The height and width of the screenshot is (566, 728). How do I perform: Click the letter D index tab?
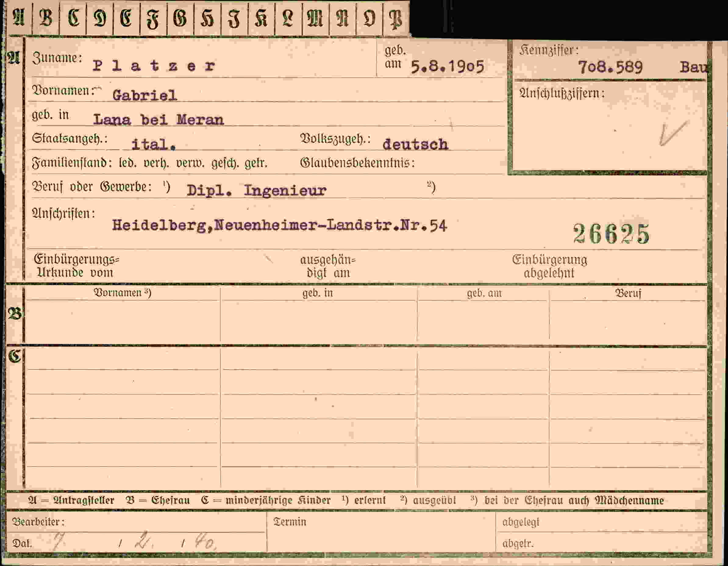pos(100,18)
